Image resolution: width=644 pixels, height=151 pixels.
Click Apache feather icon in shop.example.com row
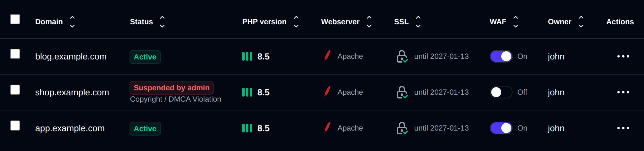point(327,92)
